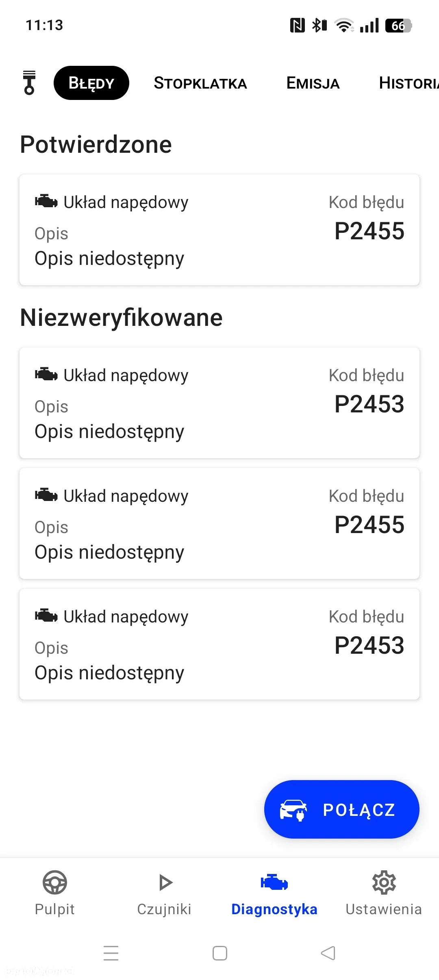Tap the blue Połącz connect button
The width and height of the screenshot is (439, 980).
[342, 809]
